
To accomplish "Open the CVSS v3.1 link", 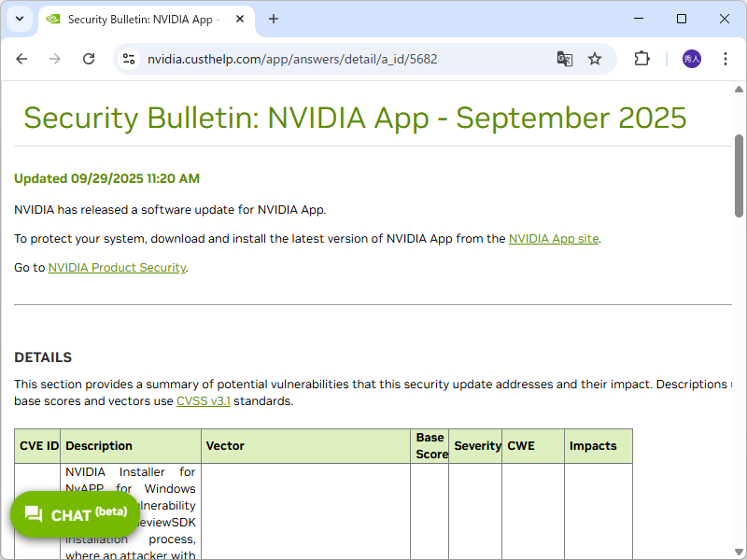I will click(x=203, y=402).
